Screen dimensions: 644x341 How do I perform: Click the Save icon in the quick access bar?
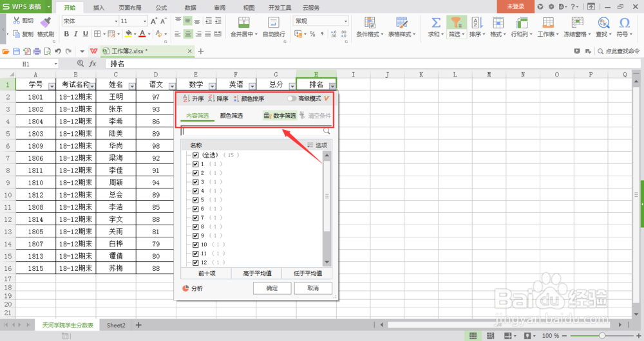(x=17, y=51)
